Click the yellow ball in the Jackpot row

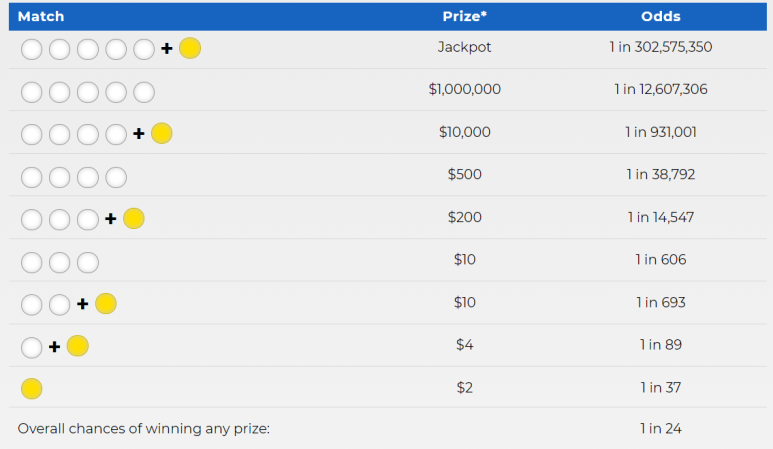[x=190, y=48]
